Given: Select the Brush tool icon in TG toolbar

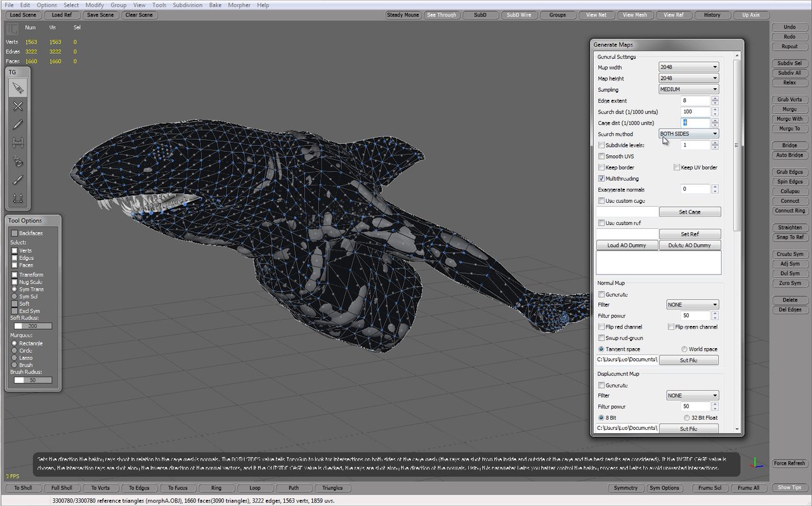Looking at the screenshot, I should pos(18,180).
